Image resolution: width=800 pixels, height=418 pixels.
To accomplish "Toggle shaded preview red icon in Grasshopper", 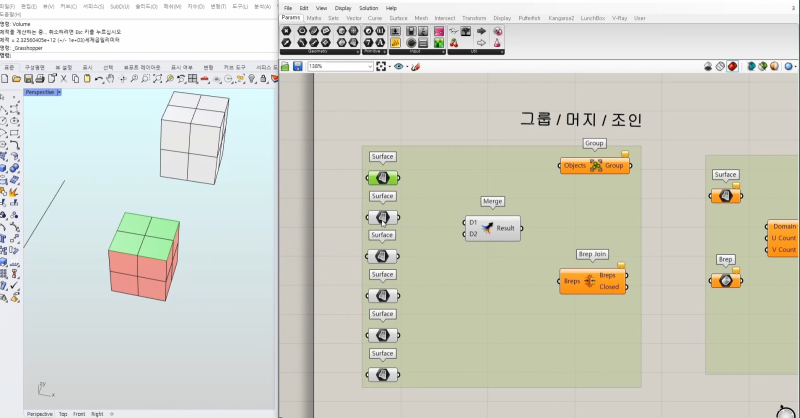I will [x=732, y=66].
